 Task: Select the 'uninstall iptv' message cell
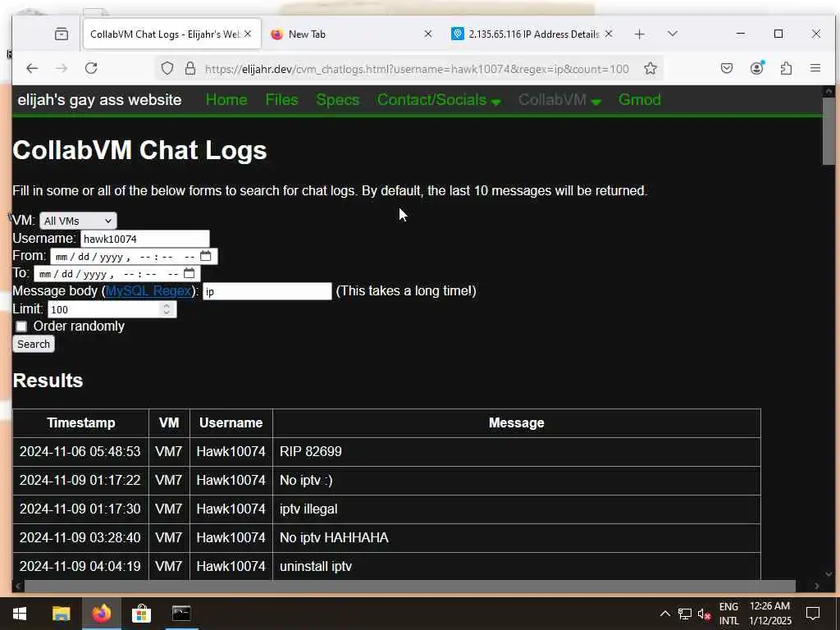[517, 566]
